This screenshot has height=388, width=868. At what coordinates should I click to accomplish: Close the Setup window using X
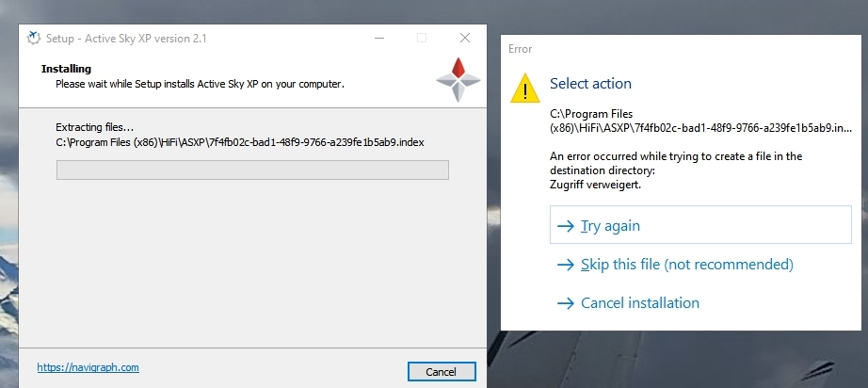465,39
